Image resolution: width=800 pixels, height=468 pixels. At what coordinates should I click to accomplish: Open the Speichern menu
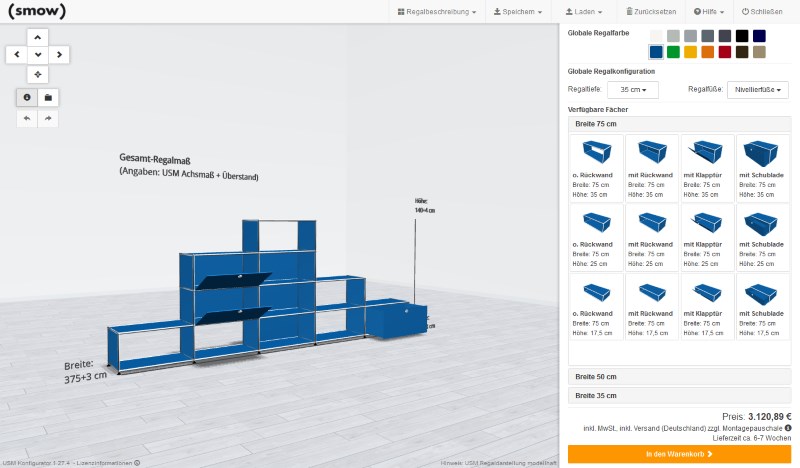point(520,12)
